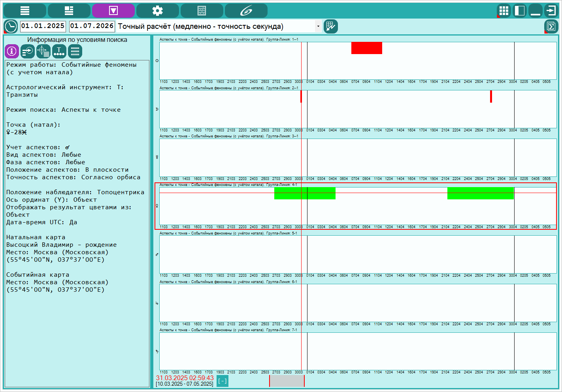The height and width of the screenshot is (392, 562).
Task: Click the 'Натальная карта' heading
Action: 36,237
